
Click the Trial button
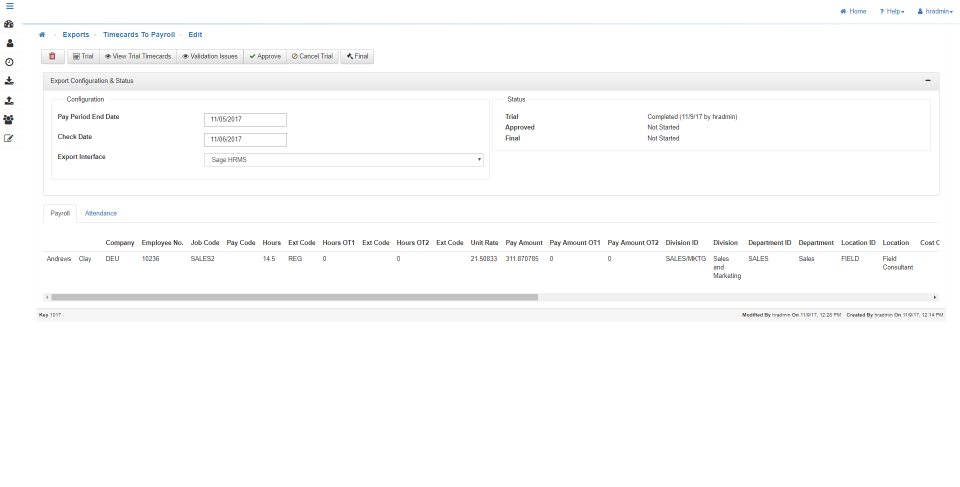click(x=83, y=56)
